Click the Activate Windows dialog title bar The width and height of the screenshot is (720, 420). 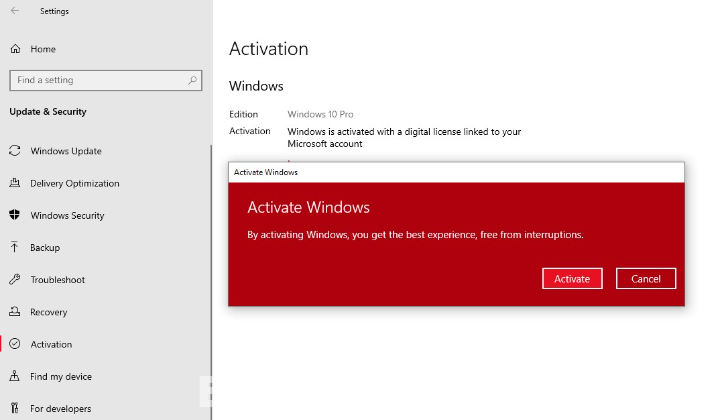click(x=456, y=172)
